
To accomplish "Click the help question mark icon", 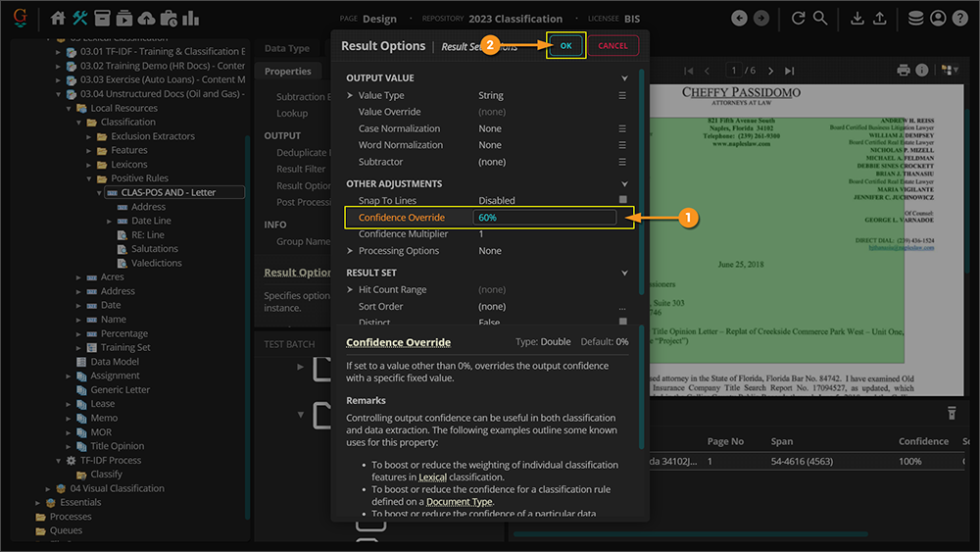I will point(960,18).
